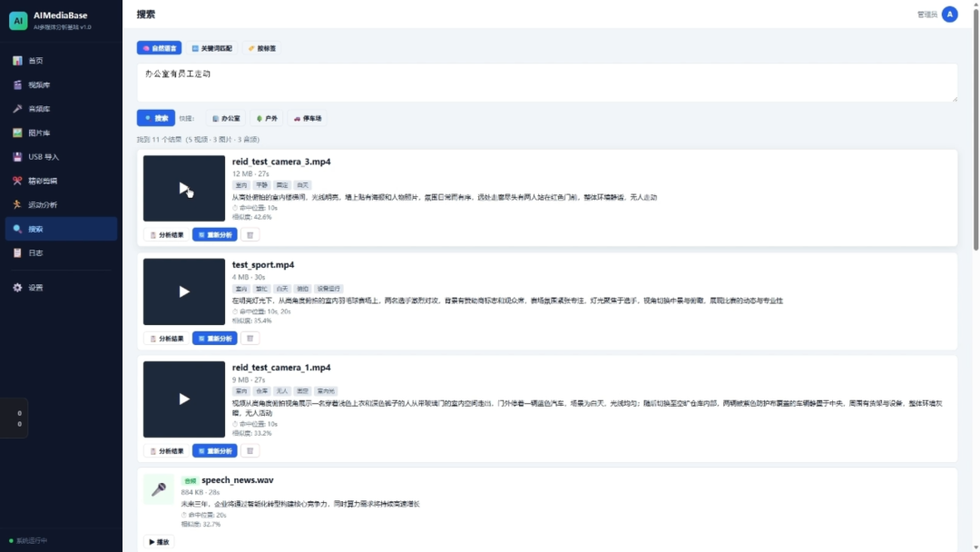Choose the 办公室 quick search chip
Image resolution: width=980 pixels, height=552 pixels.
(226, 118)
